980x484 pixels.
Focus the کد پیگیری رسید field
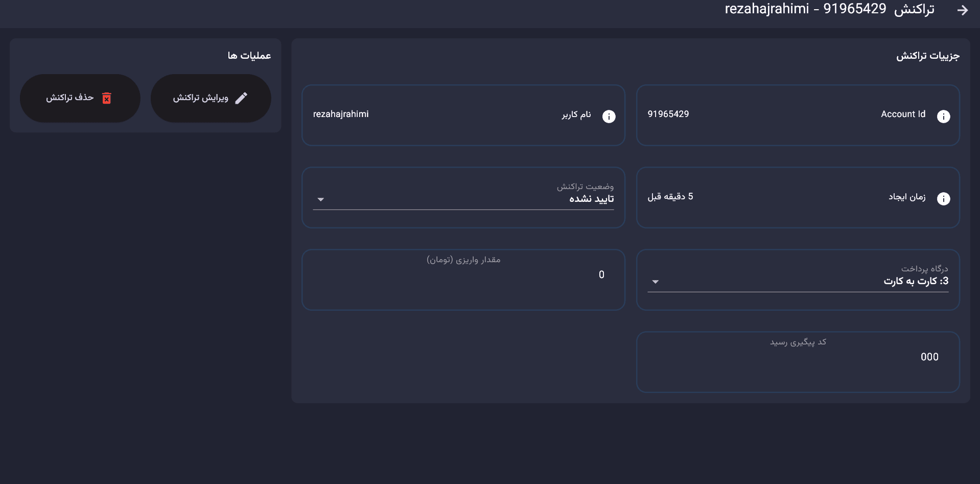[x=797, y=357]
